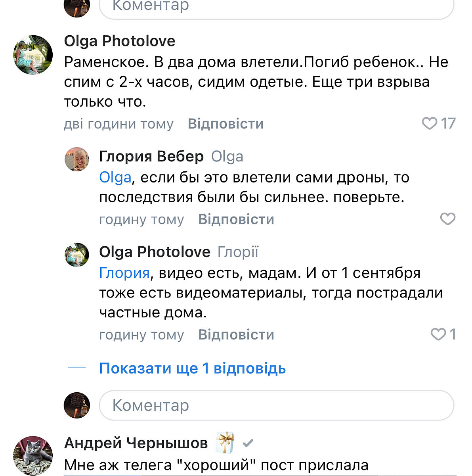The height and width of the screenshot is (476, 472).
Task: Focus the lower Коментар input field
Action: click(x=276, y=405)
